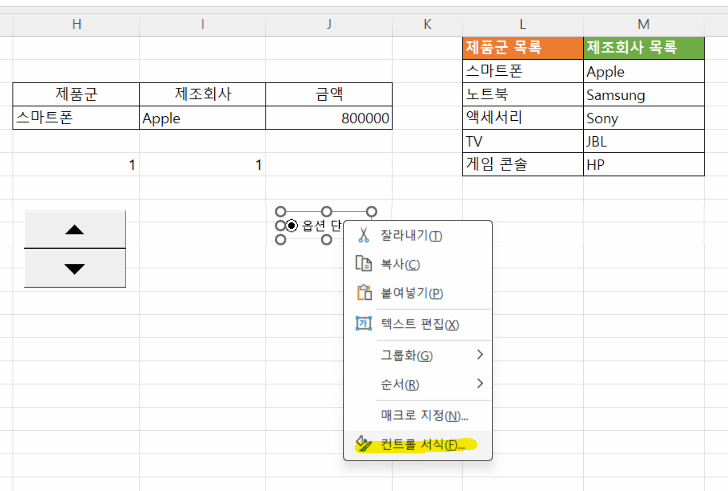Click the 제조회사 table header cell
728x491 pixels.
pos(202,94)
